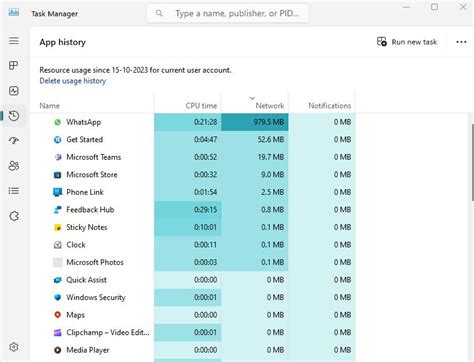Open Task Manager settings gear
This screenshot has height=362, width=474.
(x=14, y=347)
